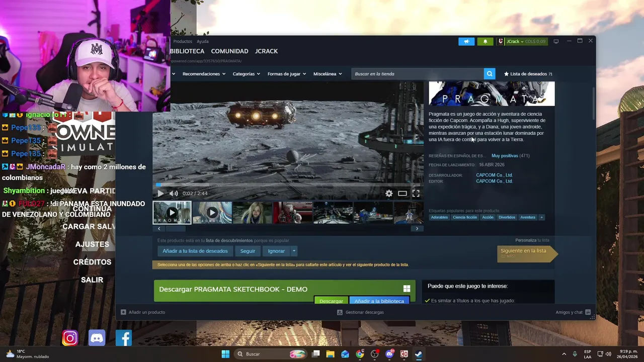Viewport: 644px width, 362px height.
Task: Click the microphone icon in system tray
Action: coord(575,354)
